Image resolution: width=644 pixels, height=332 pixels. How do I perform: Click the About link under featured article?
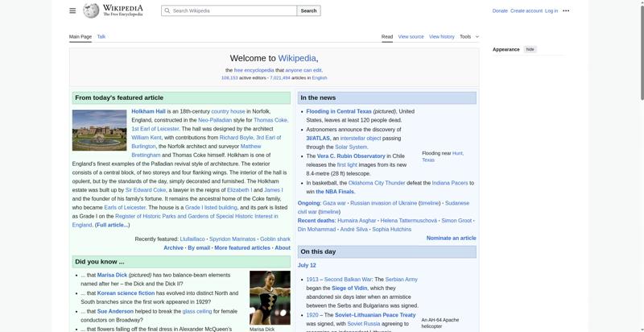tap(283, 247)
